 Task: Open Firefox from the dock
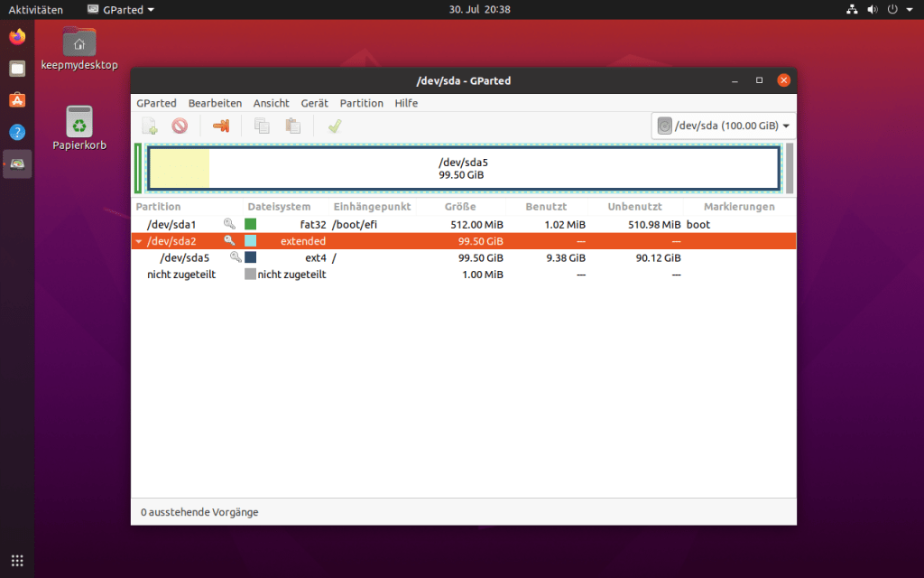17,37
